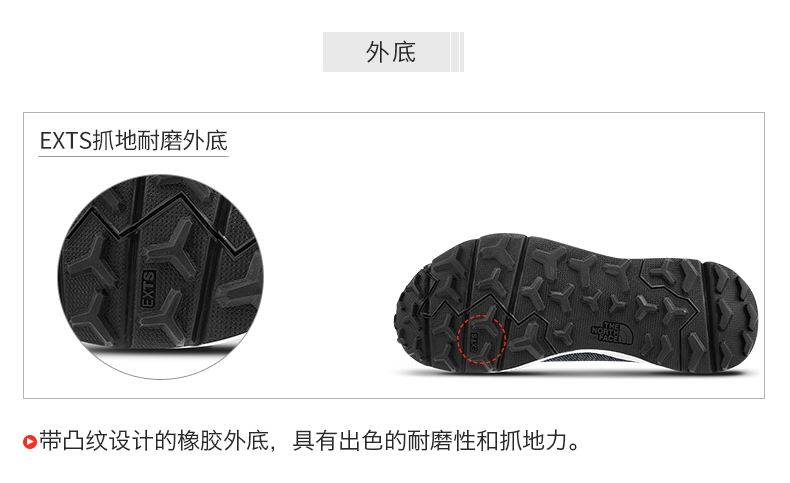The height and width of the screenshot is (483, 790).
Task: Click The North Face logo on the outsole
Action: 611,333
